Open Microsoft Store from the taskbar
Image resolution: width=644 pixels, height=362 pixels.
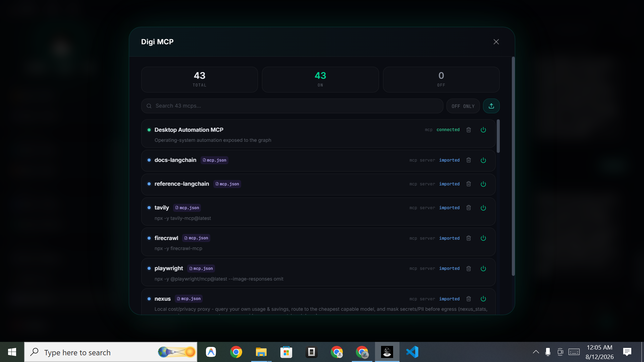(286, 352)
